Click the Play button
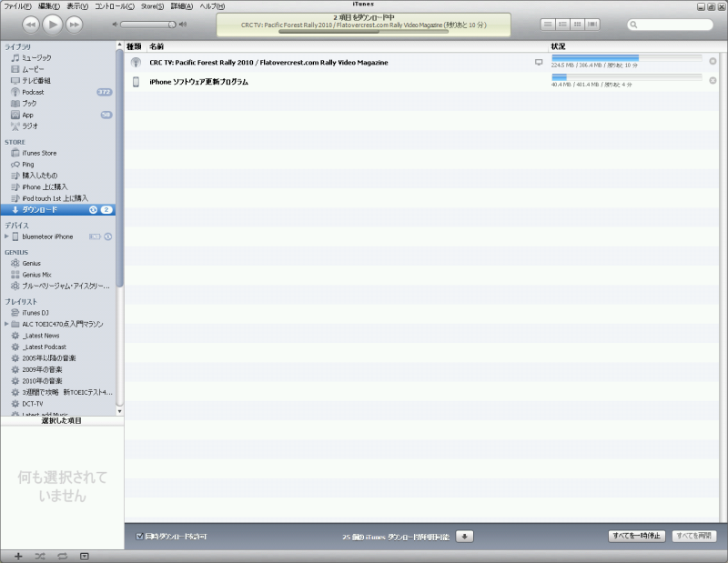Screen dimensions: 728x563 pyautogui.click(x=53, y=25)
